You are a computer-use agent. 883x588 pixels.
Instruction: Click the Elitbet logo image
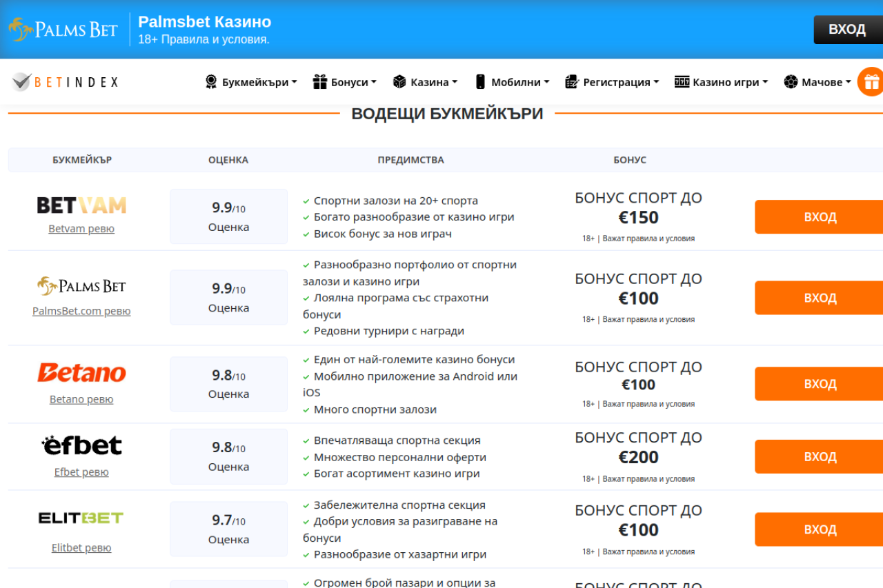point(81,518)
